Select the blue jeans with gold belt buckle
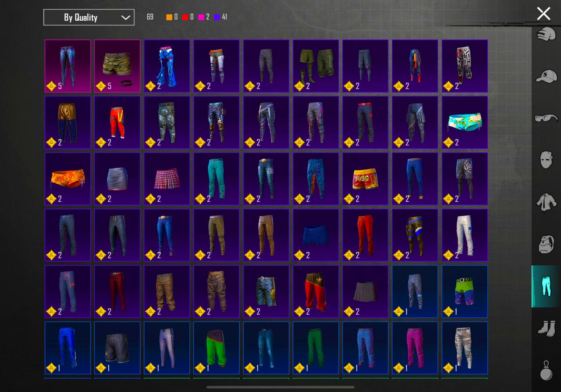561x392 pixels. (x=167, y=235)
